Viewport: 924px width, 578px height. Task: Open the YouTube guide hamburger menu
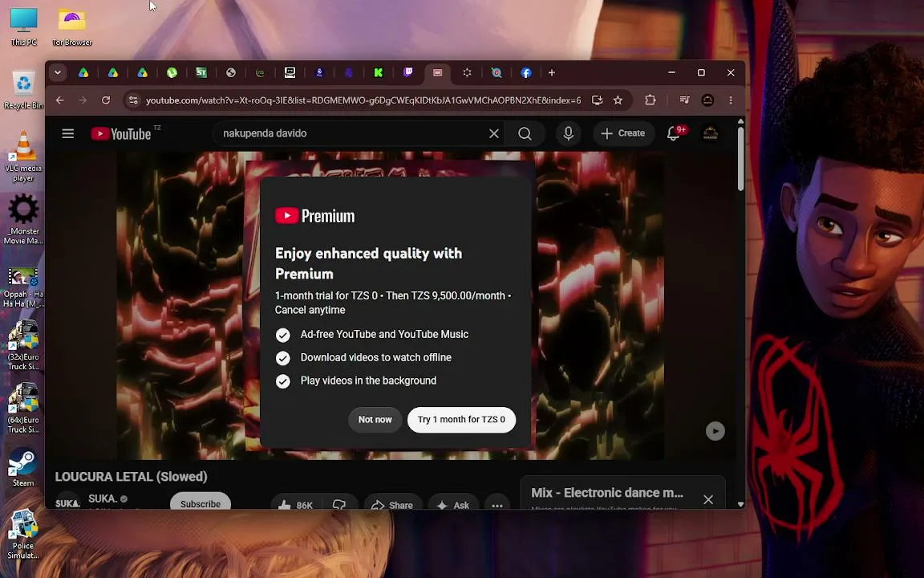pos(67,133)
